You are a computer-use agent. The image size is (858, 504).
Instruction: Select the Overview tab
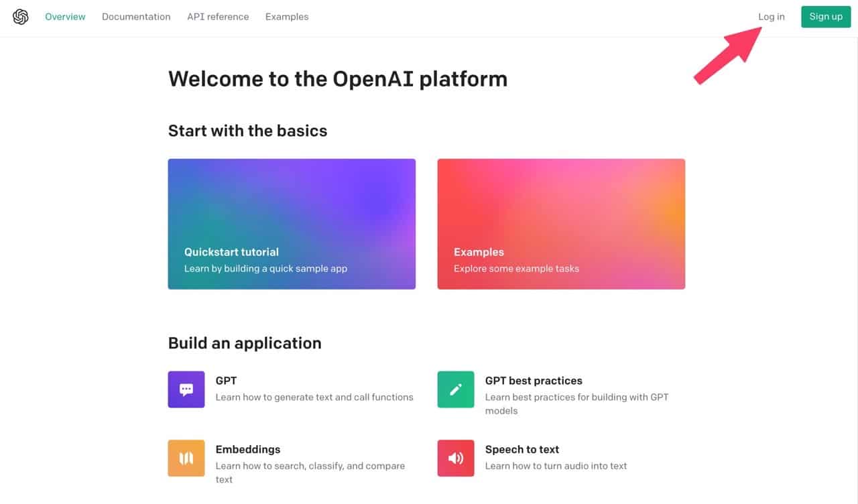(65, 17)
